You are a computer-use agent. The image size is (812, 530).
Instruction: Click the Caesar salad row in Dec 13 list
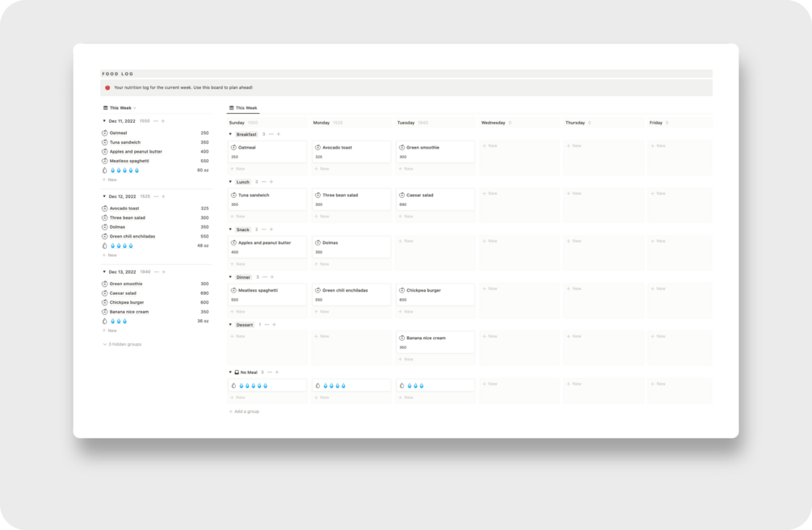tap(155, 293)
